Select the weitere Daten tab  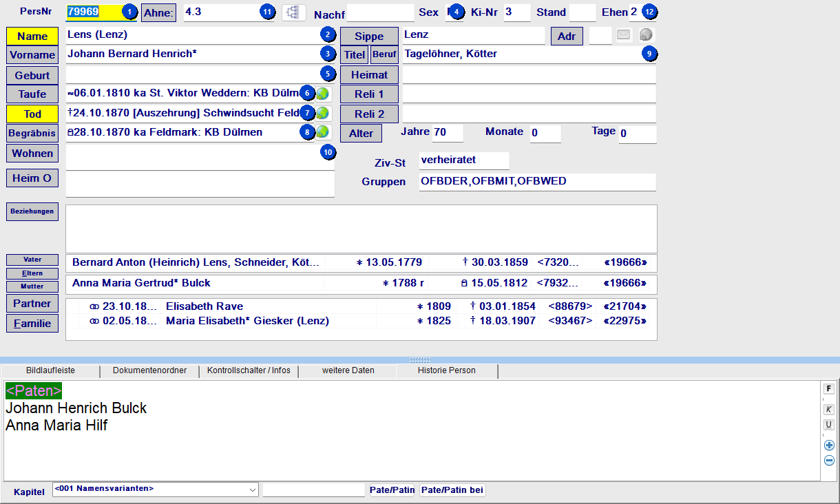click(x=348, y=370)
